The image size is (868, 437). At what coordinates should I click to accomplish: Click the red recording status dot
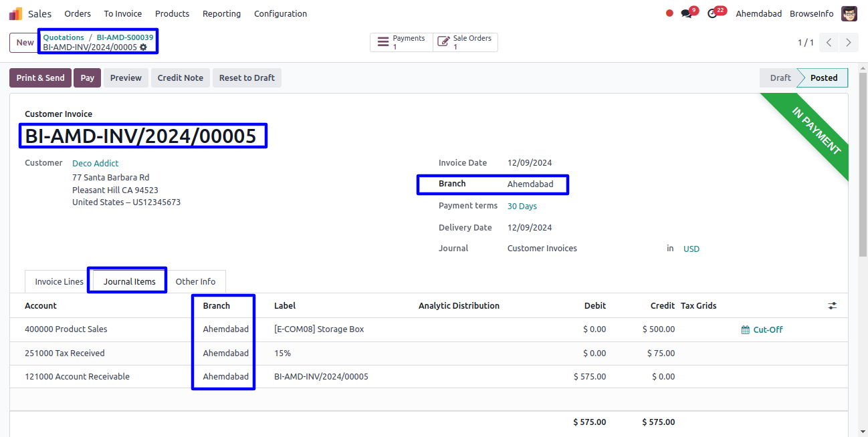[669, 13]
